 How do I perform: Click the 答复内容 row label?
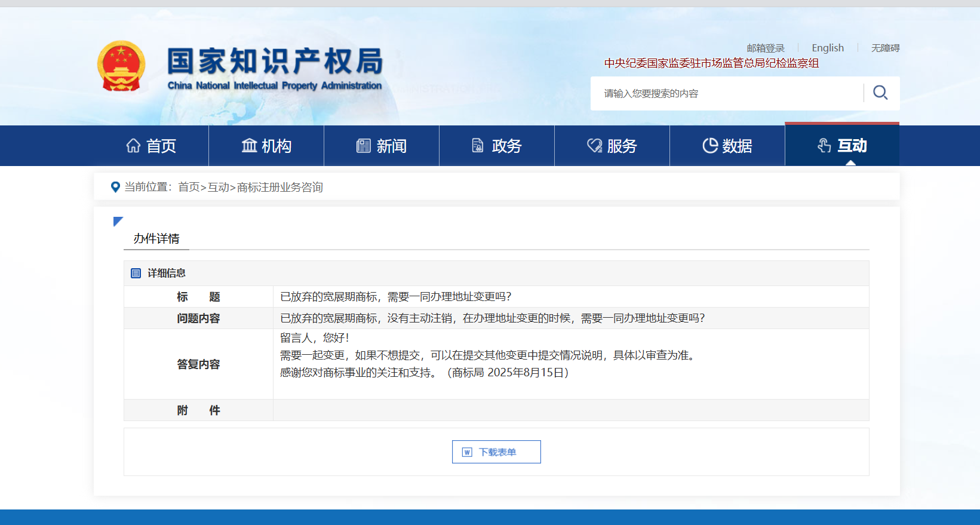point(198,364)
